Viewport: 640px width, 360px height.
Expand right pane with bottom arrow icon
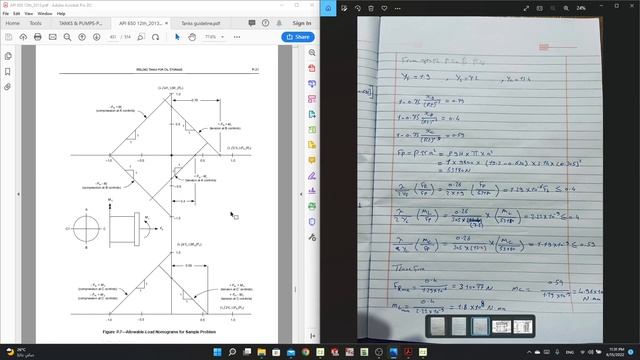tap(312, 336)
